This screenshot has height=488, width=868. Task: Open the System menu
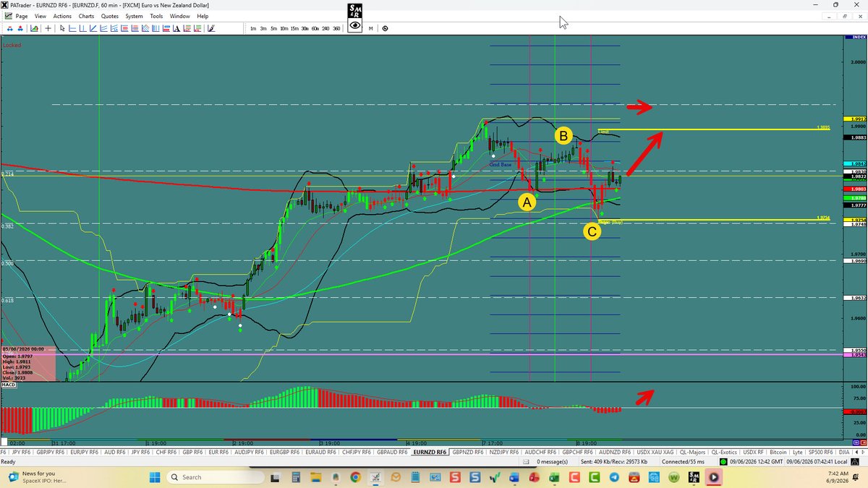click(134, 15)
